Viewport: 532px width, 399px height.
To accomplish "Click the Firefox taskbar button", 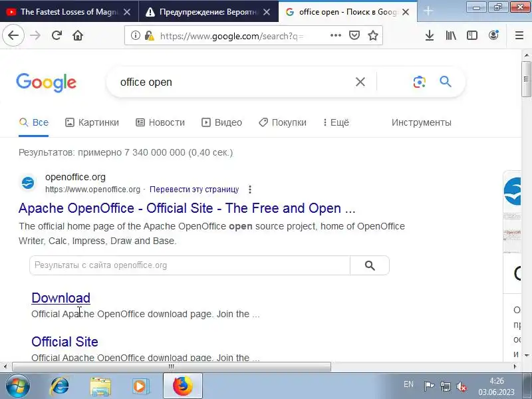I will [183, 386].
